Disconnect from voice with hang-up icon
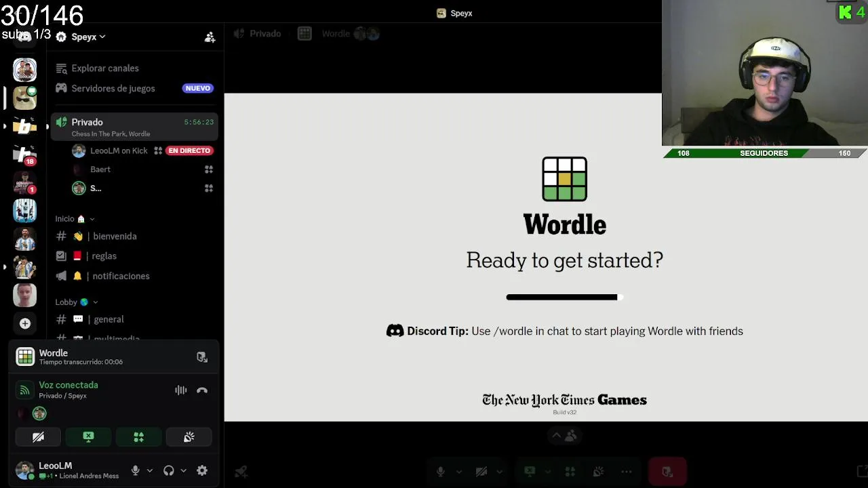This screenshot has width=868, height=488. coord(202,390)
